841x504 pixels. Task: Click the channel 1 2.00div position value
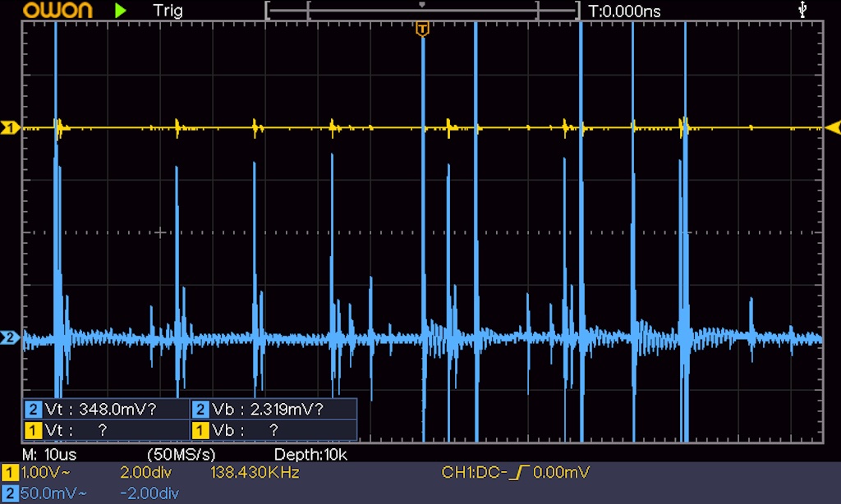(146, 472)
